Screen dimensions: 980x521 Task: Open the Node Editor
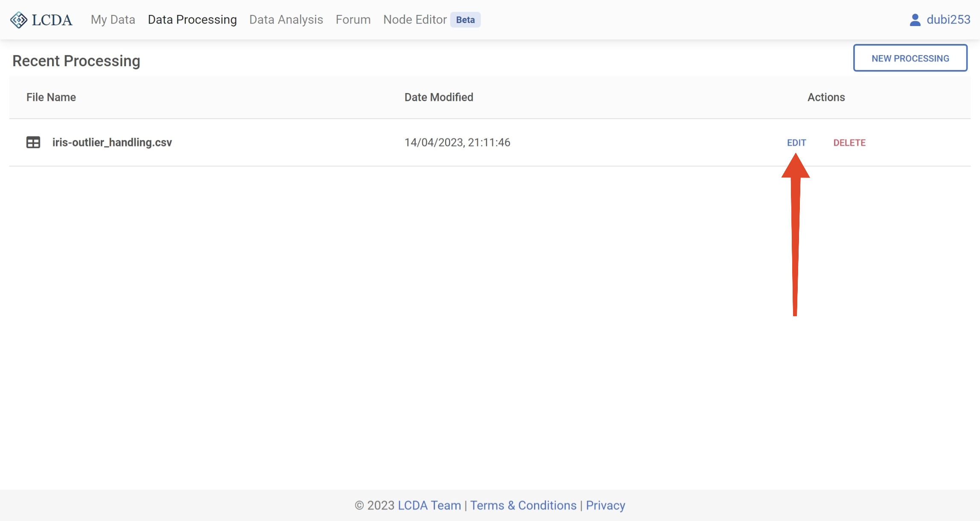click(415, 20)
